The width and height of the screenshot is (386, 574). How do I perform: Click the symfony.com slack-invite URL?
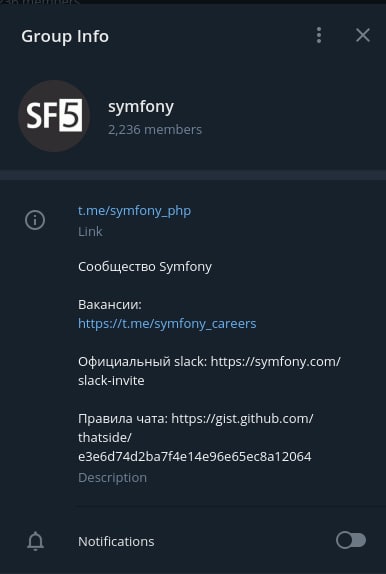(x=209, y=371)
